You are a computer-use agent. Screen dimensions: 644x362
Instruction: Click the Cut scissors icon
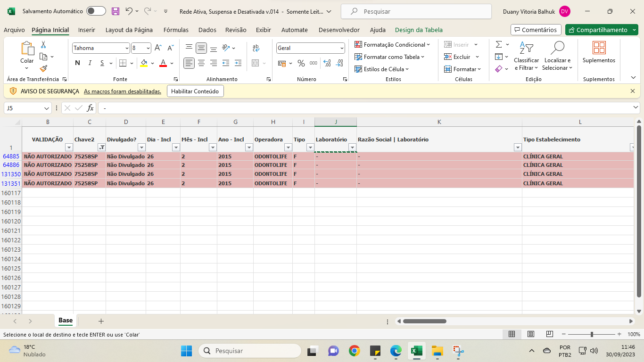[x=43, y=45]
